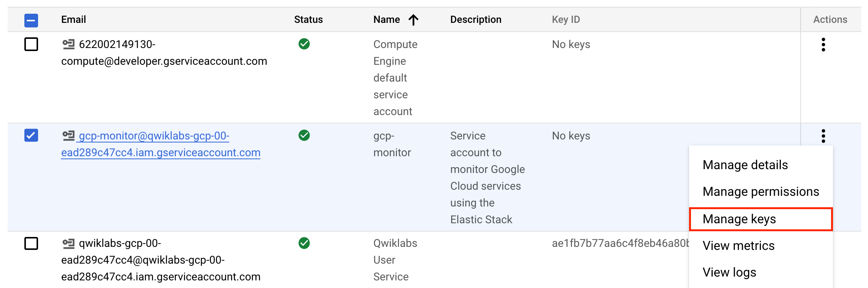Sort table by the Email column header
Viewport: 868px width, 288px height.
click(73, 20)
